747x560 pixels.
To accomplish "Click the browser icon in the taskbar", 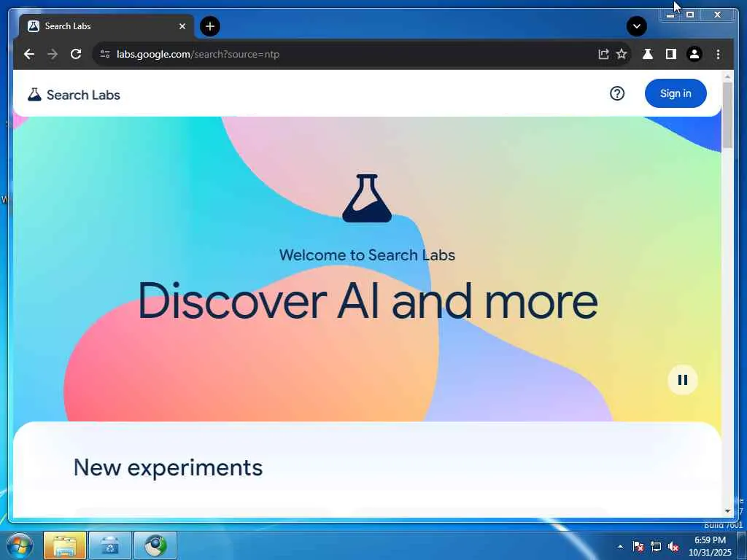I will tap(155, 545).
